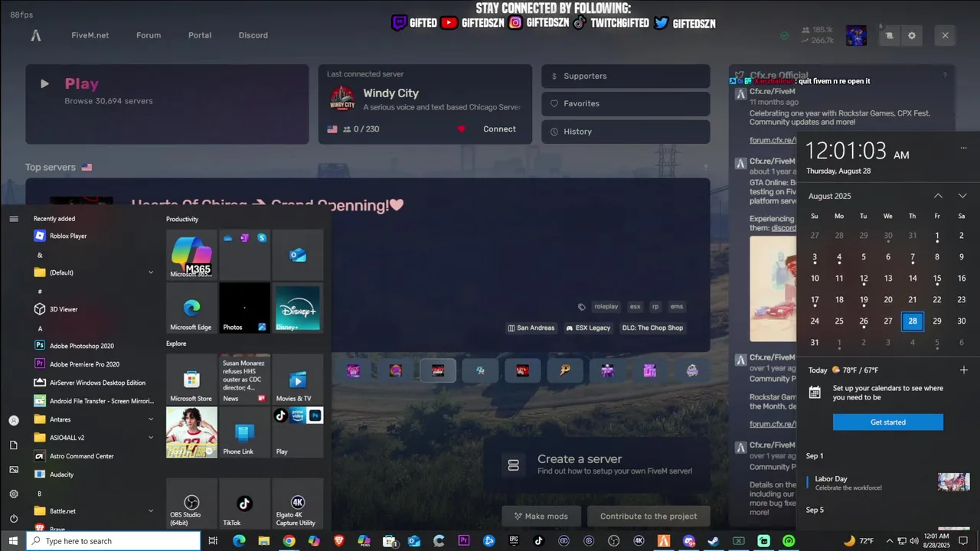Expand the Antares folder
This screenshot has height=551, width=980.
point(93,419)
